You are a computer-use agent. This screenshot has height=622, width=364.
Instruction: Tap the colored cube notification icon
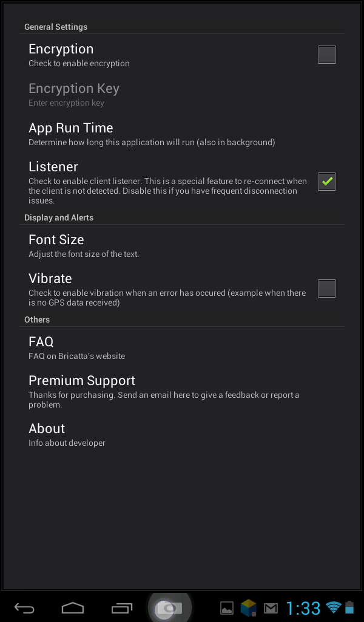pyautogui.click(x=248, y=607)
